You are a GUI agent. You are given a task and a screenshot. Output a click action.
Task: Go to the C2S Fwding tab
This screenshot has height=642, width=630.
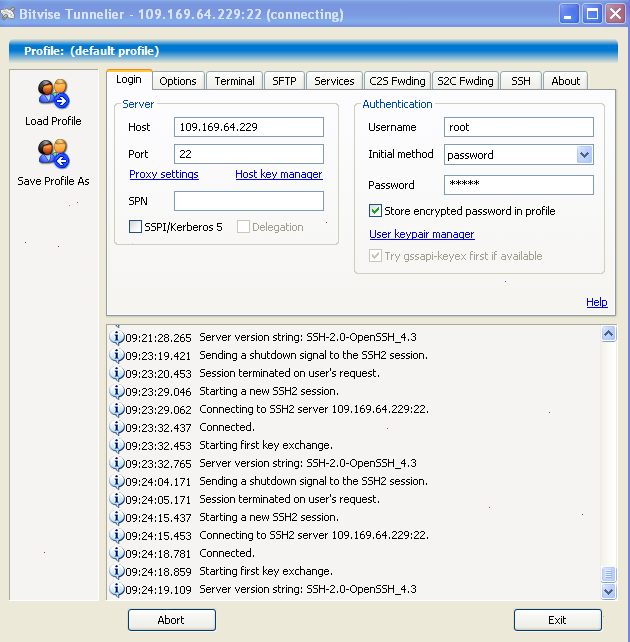click(x=397, y=81)
